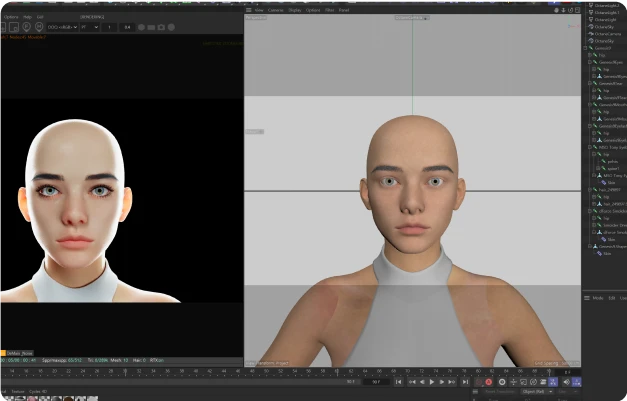Click the Play Forwards button in timeline
The image size is (627, 401).
tap(431, 382)
